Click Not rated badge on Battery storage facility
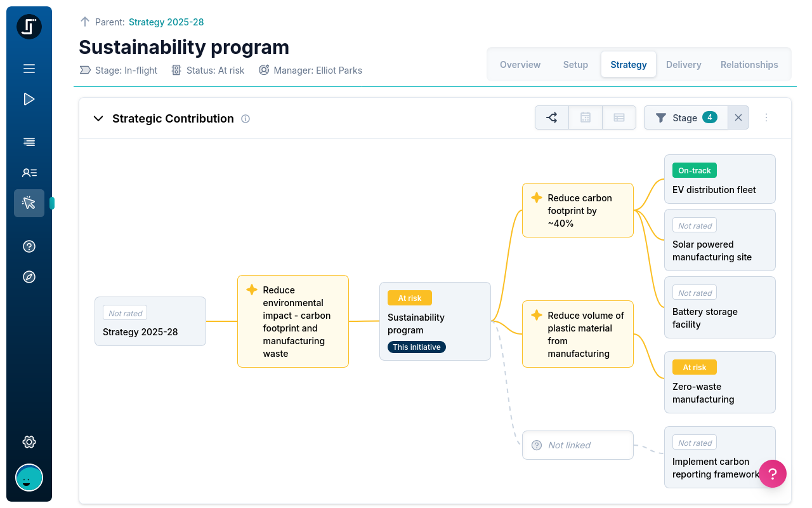 point(695,293)
